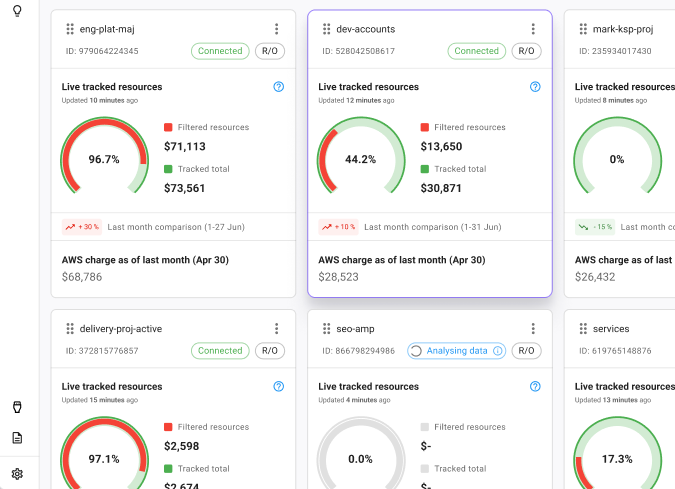The image size is (675, 489).
Task: Click the +30% trend badge on eng-plat-maj
Action: coord(82,227)
